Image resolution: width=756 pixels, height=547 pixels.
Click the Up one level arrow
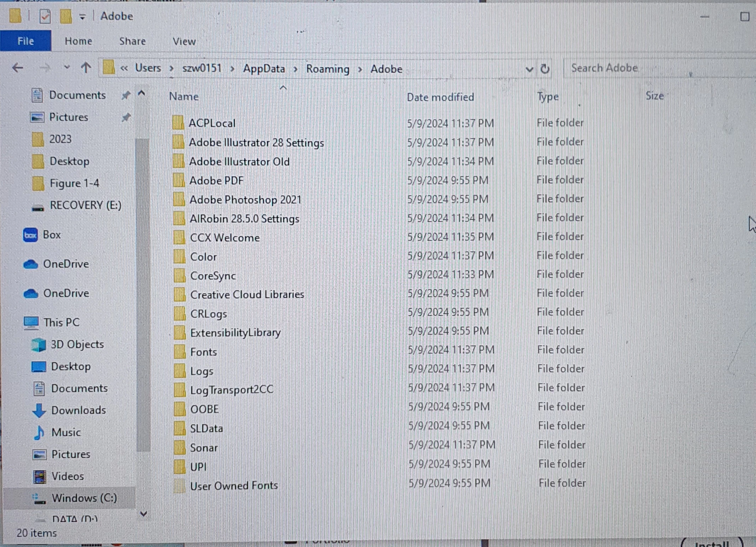click(x=86, y=68)
